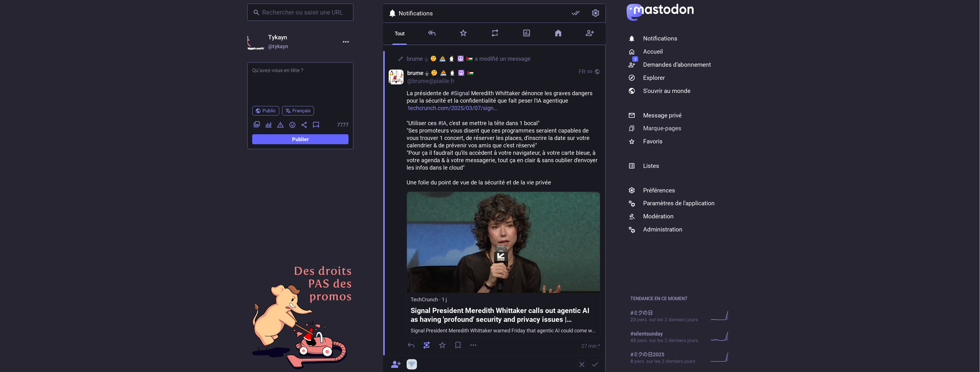The width and height of the screenshot is (980, 372).
Task: Bookmark brume's post
Action: coord(458,345)
